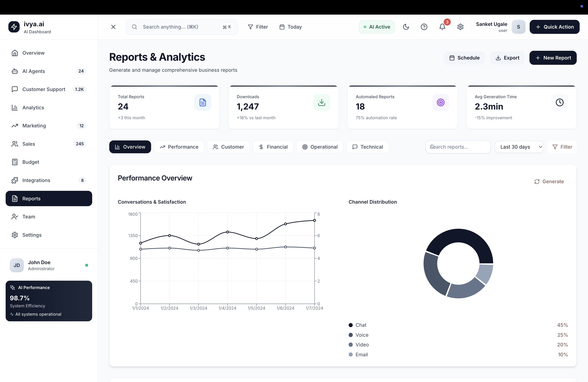
Task: Open the Last 30 days dropdown
Action: (519, 147)
